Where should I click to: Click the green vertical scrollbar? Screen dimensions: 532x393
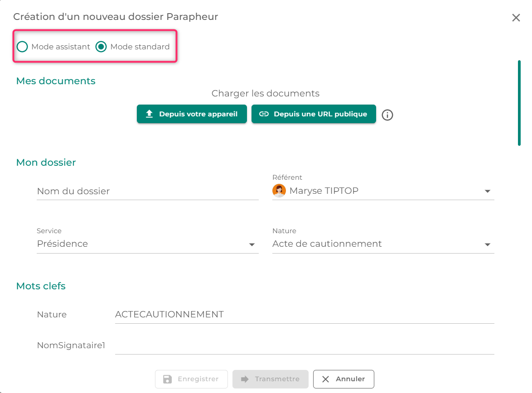[x=519, y=103]
